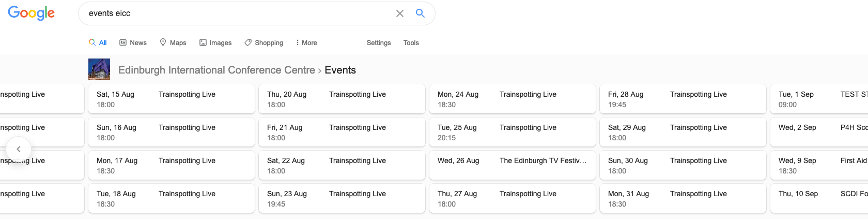Click the Google logo

(x=32, y=13)
